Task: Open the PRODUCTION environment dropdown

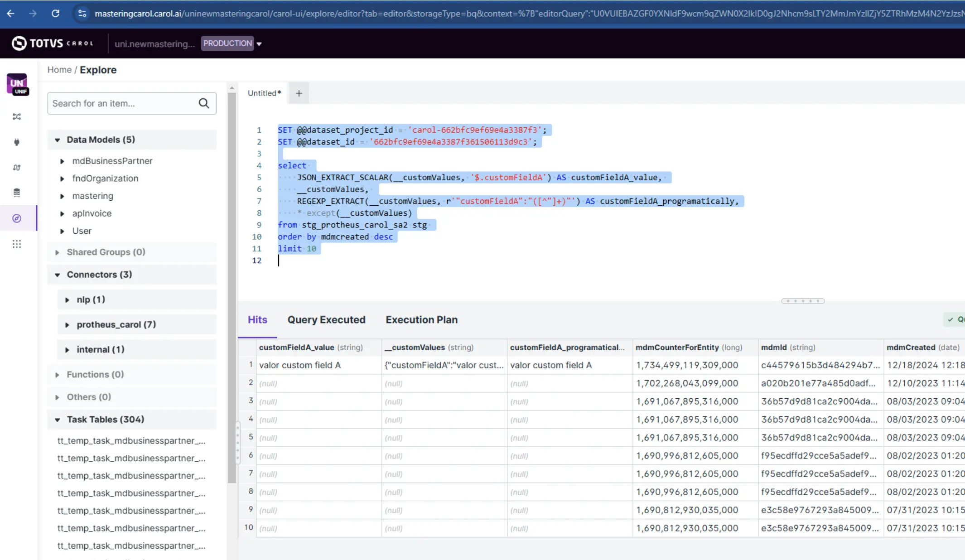Action: 232,43
